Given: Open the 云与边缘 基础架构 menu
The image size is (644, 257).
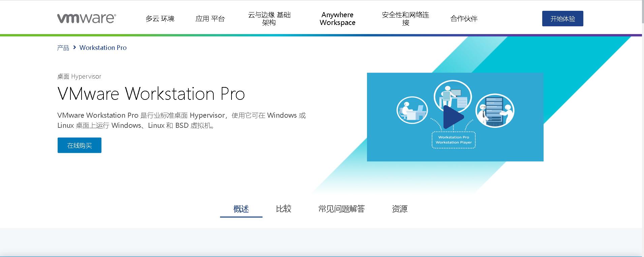Looking at the screenshot, I should point(269,19).
